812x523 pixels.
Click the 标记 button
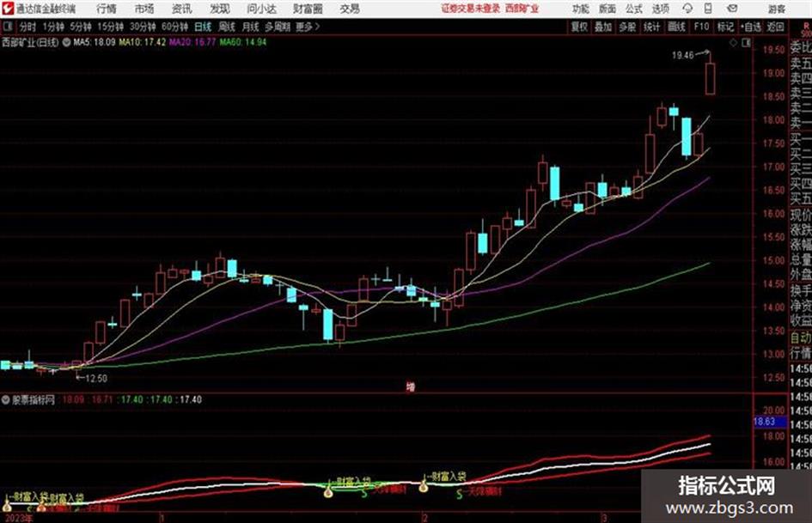[725, 27]
